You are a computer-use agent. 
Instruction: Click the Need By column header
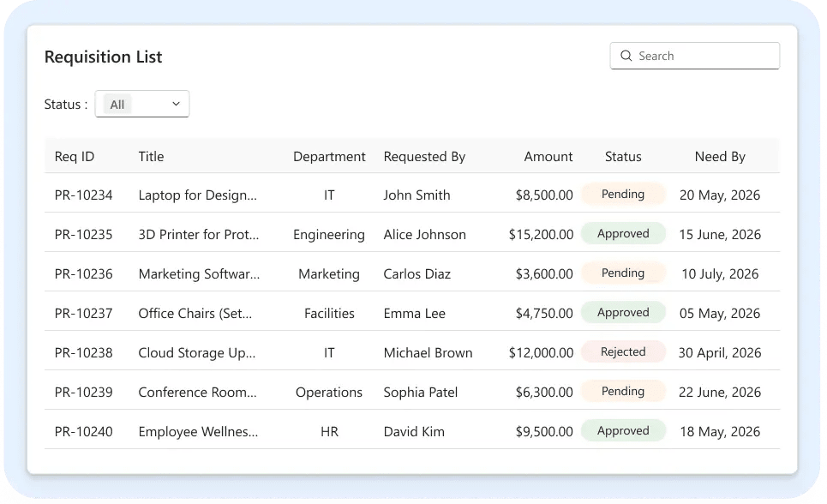720,157
